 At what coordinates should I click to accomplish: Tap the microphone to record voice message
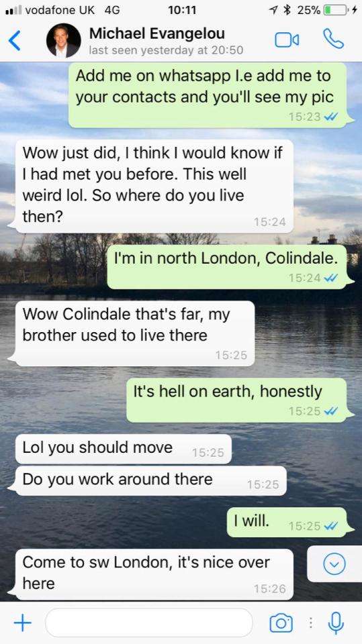336,623
